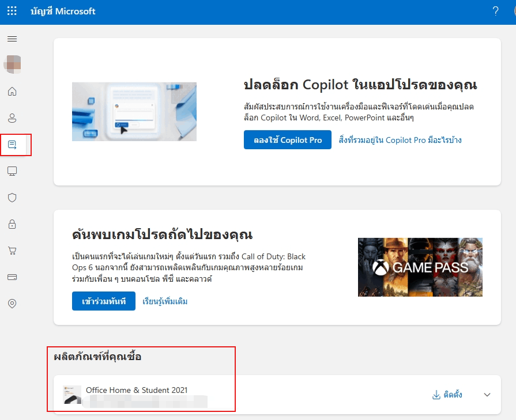Screen dimensions: 516x420
Task: Click the ผลิตภัณฑ์ที่คุณซื้อ section heading
Action: pyautogui.click(x=97, y=357)
